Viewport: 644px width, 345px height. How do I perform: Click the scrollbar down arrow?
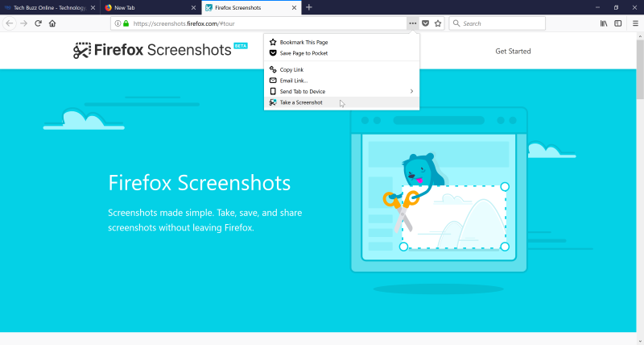tap(640, 341)
